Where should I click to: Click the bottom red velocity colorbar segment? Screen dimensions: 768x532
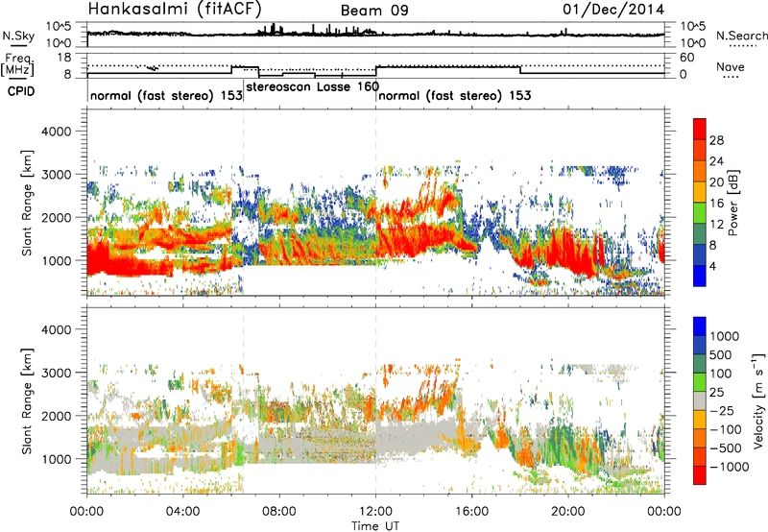[x=700, y=475]
